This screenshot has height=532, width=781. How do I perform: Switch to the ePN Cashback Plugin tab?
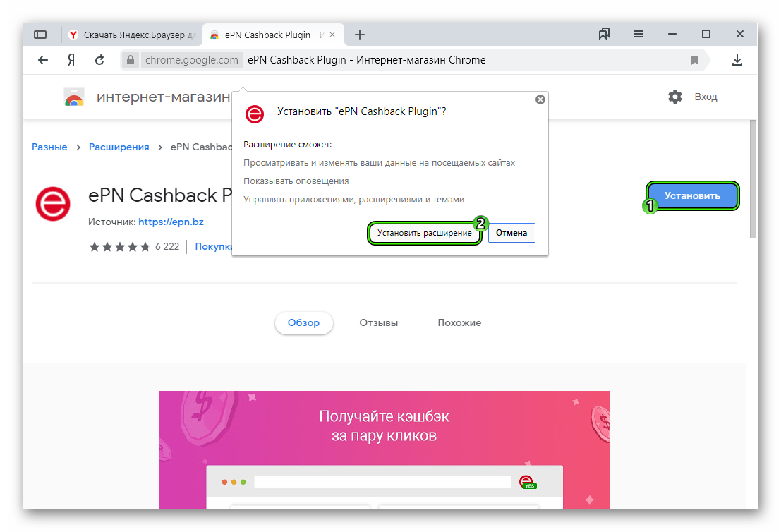pyautogui.click(x=273, y=35)
